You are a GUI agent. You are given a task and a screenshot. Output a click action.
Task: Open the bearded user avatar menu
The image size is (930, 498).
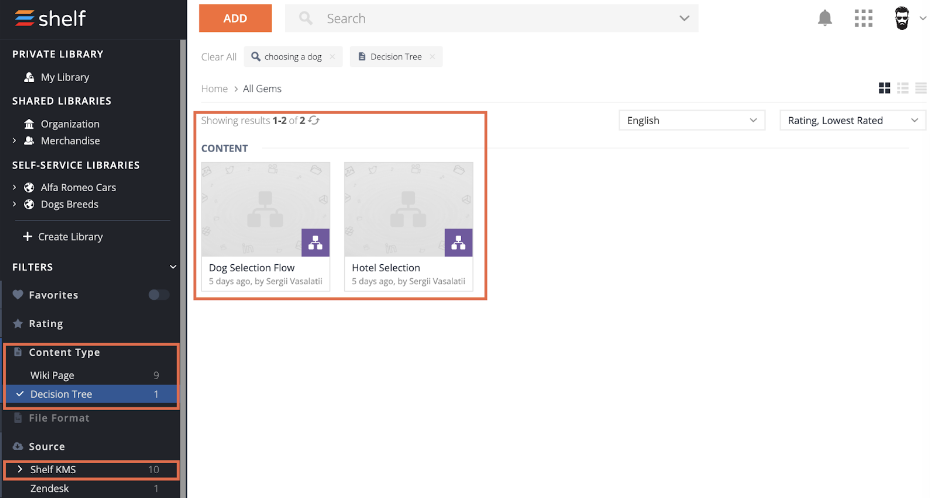pyautogui.click(x=902, y=18)
